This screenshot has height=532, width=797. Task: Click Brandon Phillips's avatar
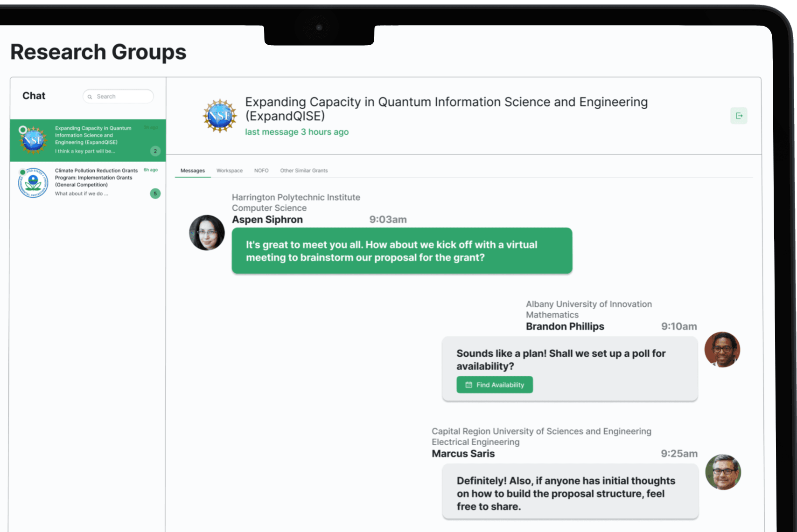pos(722,350)
